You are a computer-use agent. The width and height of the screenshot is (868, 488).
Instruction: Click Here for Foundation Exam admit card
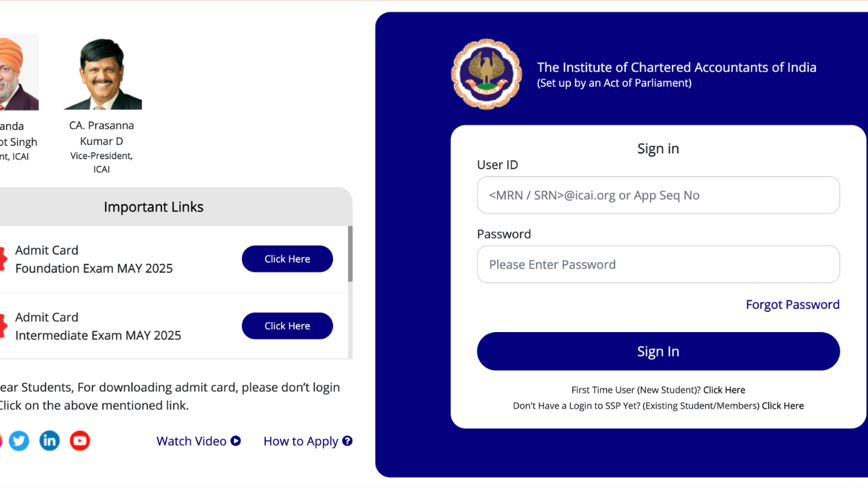[x=287, y=259]
